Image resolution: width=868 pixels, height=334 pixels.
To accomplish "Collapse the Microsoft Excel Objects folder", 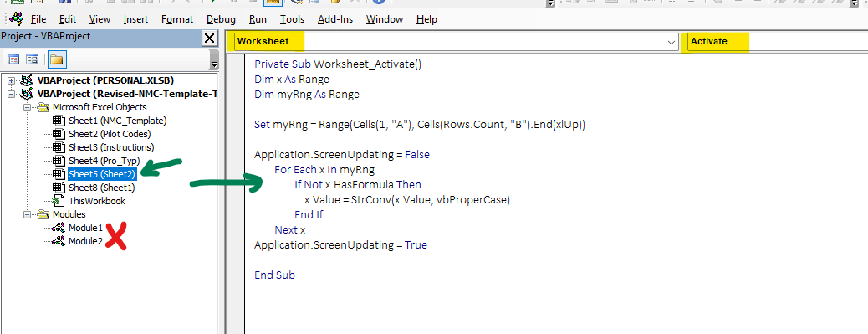I will pyautogui.click(x=27, y=107).
